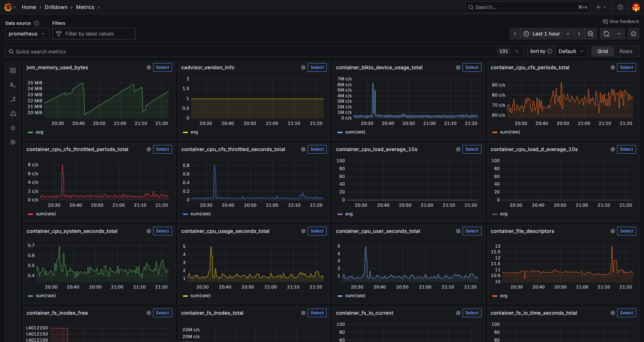Open the Drilldown breadcrumb item
Screen dimensions: 644x342
[x=56, y=7]
